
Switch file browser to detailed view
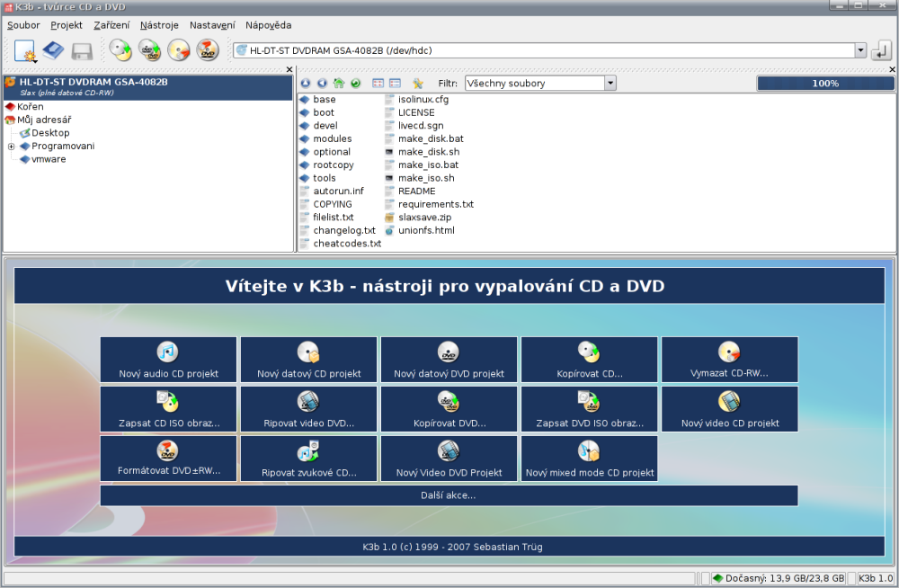tap(395, 84)
